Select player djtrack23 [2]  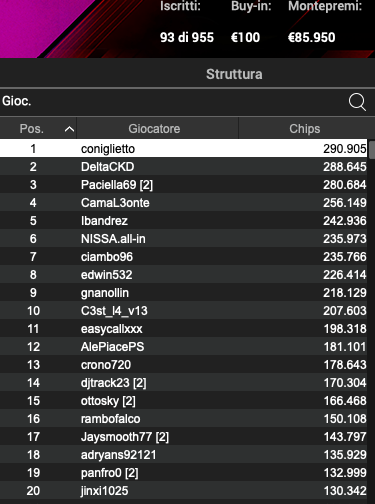click(x=113, y=383)
